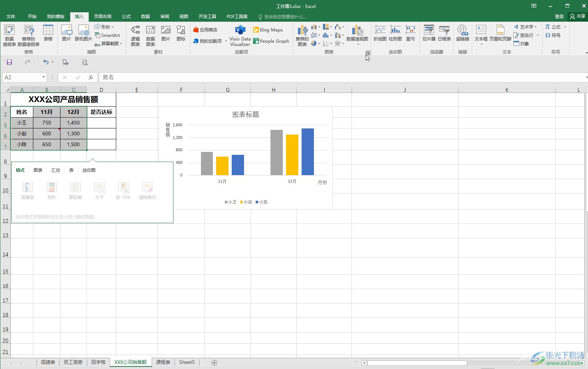588x369 pixels.
Task: Click the Share (共享) button
Action: point(577,16)
